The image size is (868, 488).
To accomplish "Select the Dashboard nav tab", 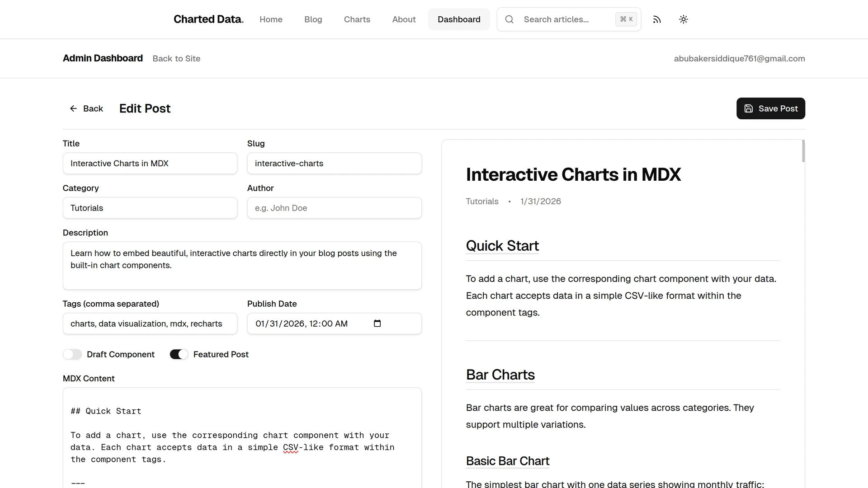I will [x=459, y=19].
